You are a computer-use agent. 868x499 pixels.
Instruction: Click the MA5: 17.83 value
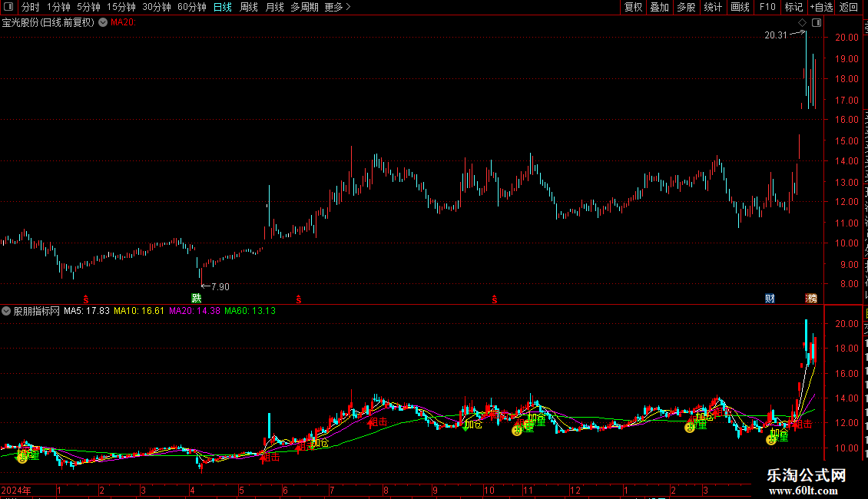[x=86, y=311]
